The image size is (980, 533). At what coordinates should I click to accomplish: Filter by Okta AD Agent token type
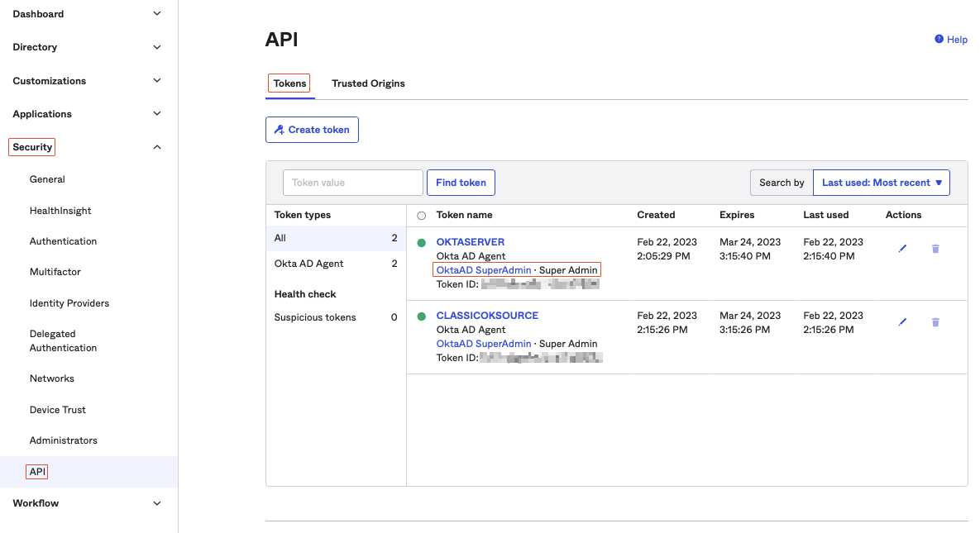[x=336, y=264]
